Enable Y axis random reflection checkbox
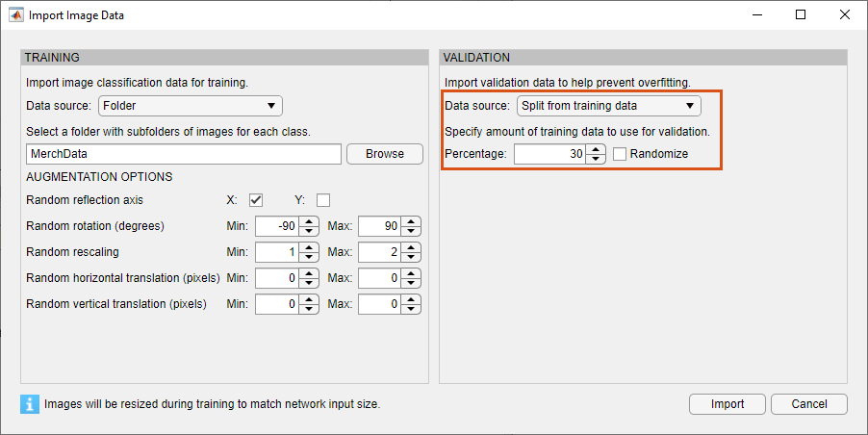 [x=323, y=200]
